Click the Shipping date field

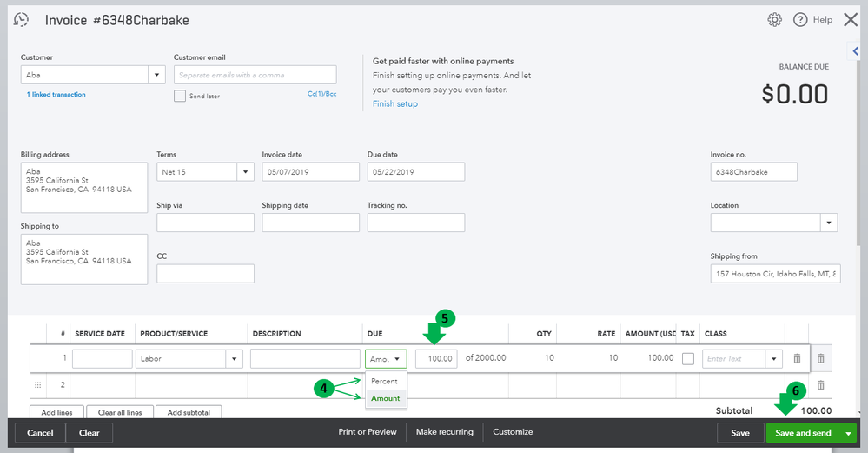point(310,223)
